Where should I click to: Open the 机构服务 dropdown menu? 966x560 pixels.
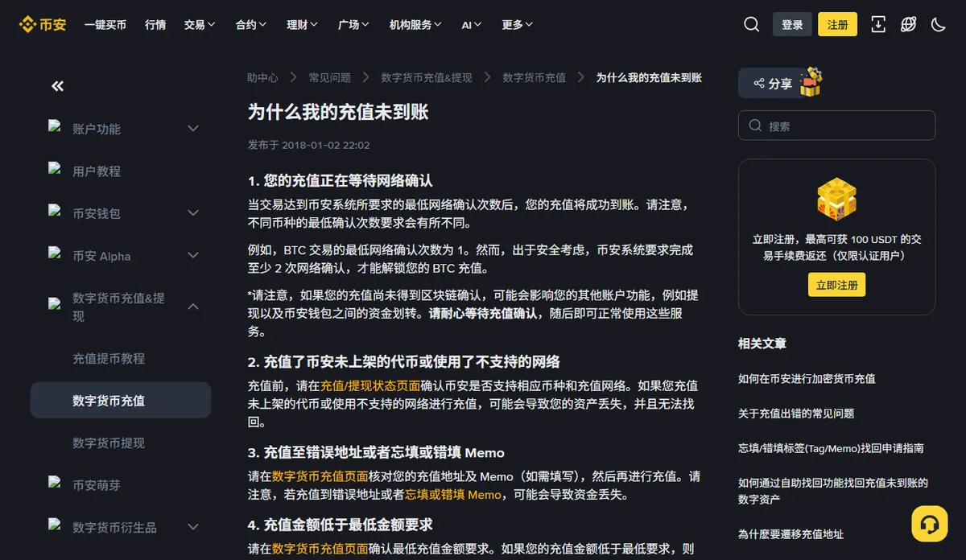(x=416, y=25)
